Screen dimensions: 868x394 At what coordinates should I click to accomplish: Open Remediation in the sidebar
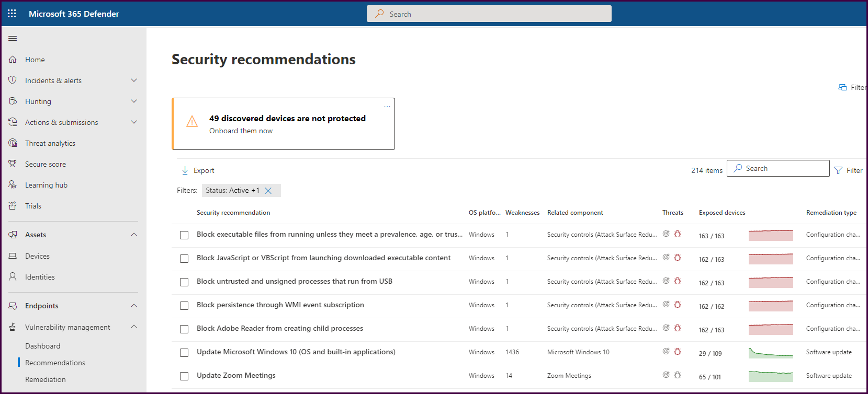tap(46, 379)
